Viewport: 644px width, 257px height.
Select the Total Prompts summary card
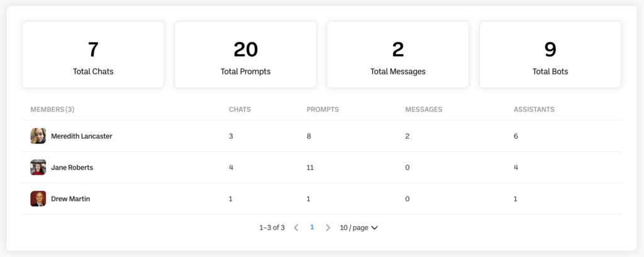click(x=246, y=55)
